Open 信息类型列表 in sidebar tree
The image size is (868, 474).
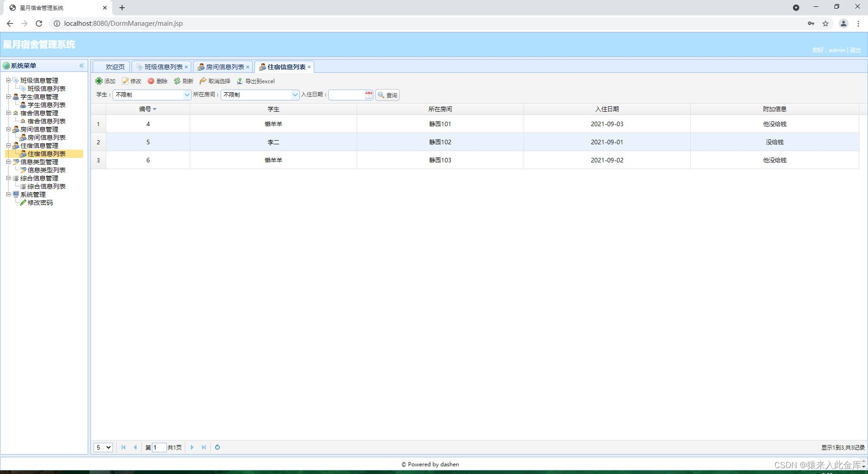[x=46, y=170]
